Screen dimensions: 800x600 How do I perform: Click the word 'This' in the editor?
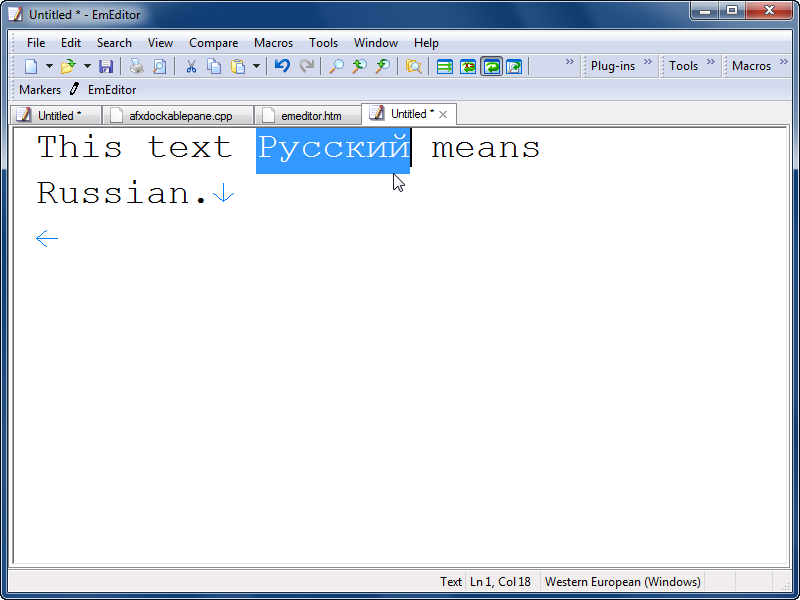80,147
